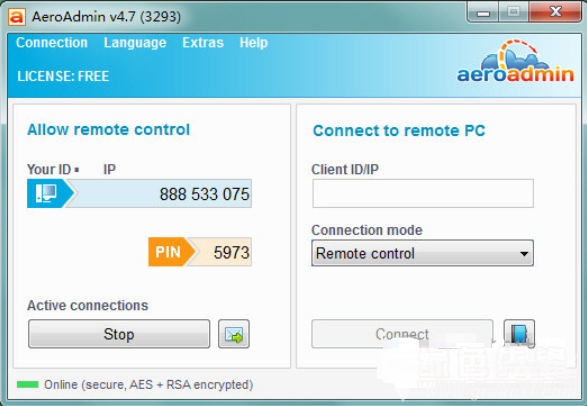The image size is (587, 406).
Task: Click the send invitation email icon button
Action: click(234, 334)
